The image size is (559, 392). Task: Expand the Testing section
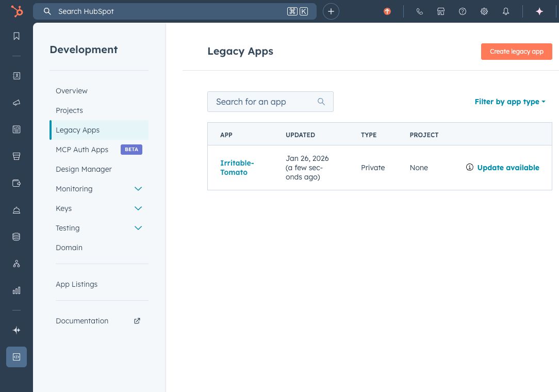tap(138, 228)
